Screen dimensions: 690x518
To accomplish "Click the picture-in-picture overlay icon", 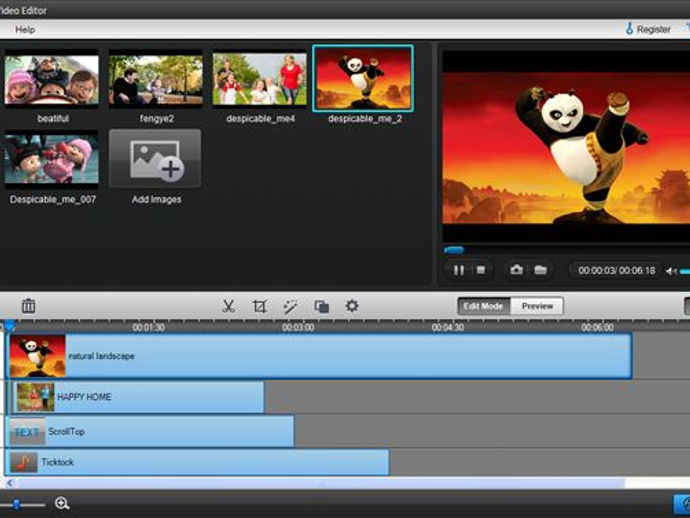I will point(322,306).
